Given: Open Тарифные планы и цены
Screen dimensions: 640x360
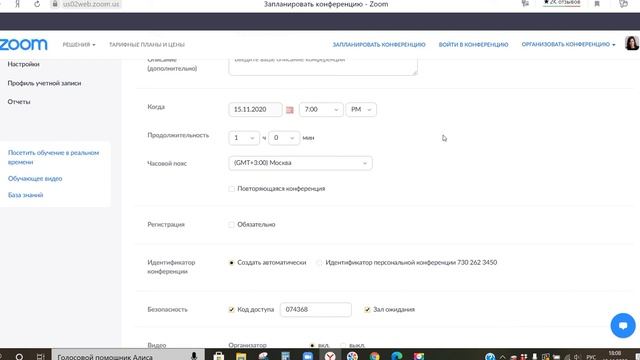Looking at the screenshot, I should point(147,44).
